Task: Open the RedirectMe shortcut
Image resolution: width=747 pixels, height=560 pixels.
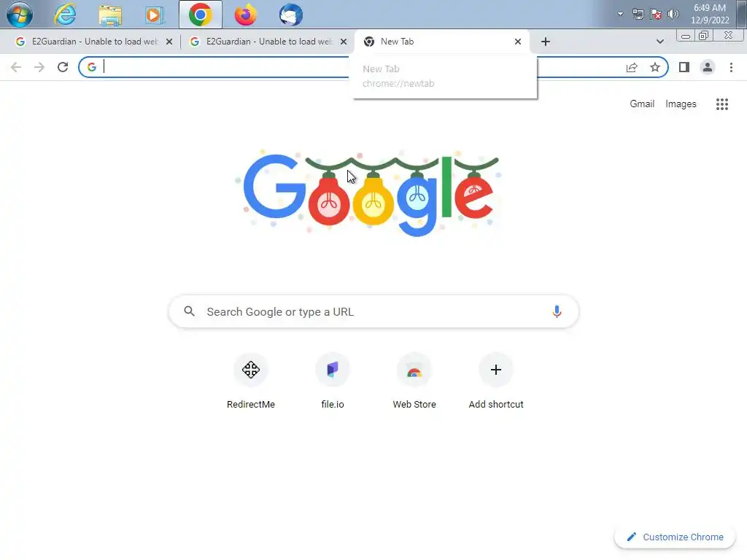Action: pyautogui.click(x=251, y=381)
